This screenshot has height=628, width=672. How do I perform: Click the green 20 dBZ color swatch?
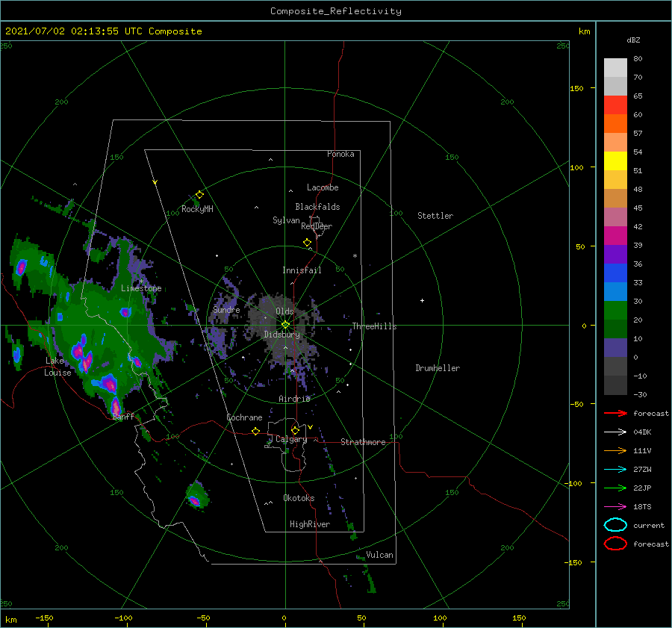coord(615,329)
